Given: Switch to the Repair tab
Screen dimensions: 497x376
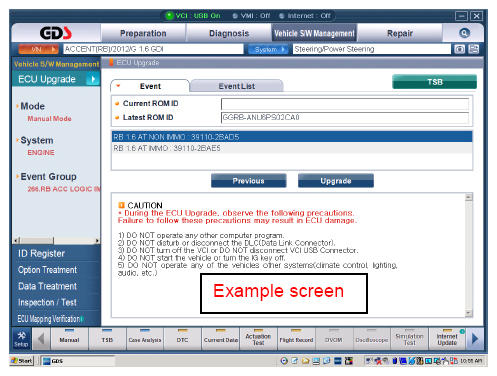Looking at the screenshot, I should click(x=400, y=33).
